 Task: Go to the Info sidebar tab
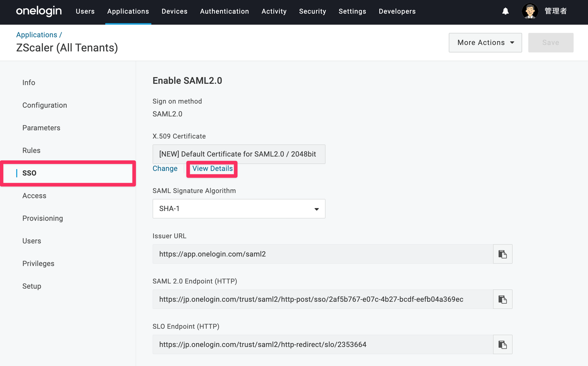[29, 83]
